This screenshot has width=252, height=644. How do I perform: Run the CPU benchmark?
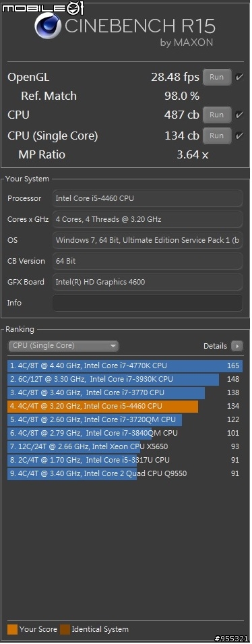[x=217, y=115]
